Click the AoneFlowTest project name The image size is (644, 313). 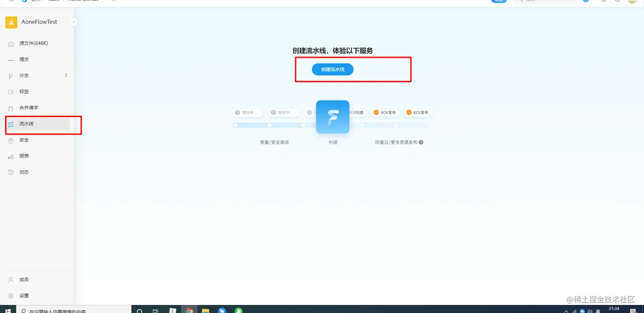(39, 22)
